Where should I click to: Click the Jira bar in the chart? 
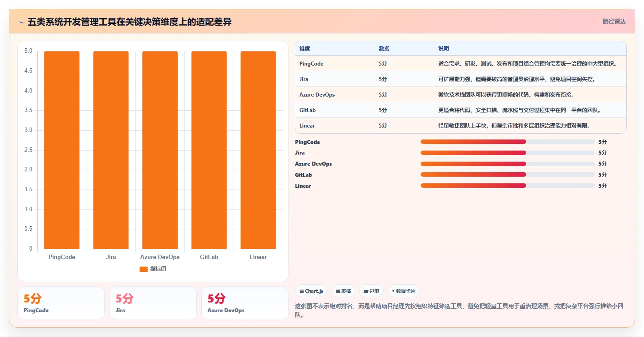[111, 150]
